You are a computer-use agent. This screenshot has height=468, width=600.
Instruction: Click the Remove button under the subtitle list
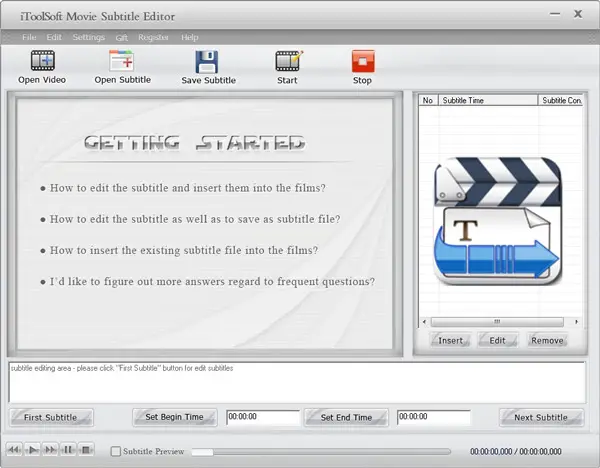(547, 340)
